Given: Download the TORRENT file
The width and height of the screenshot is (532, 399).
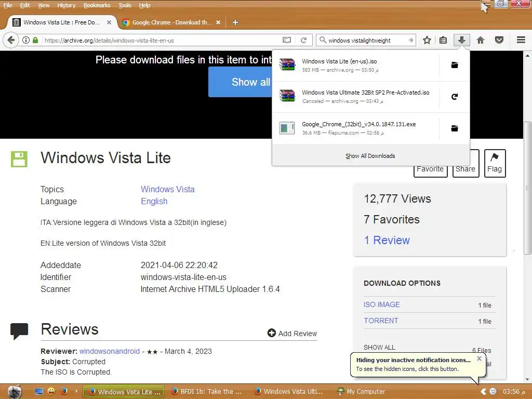Looking at the screenshot, I should click(x=381, y=321).
